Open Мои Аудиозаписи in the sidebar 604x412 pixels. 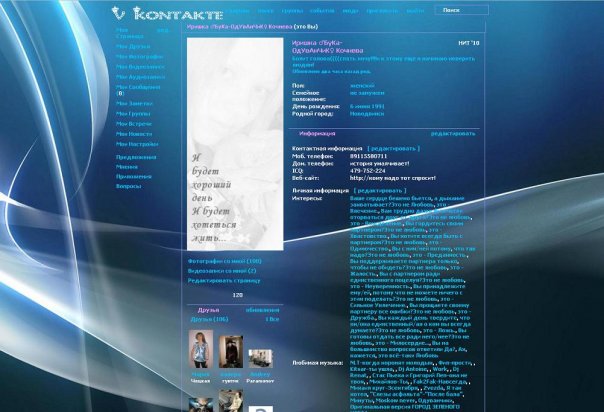coord(140,77)
